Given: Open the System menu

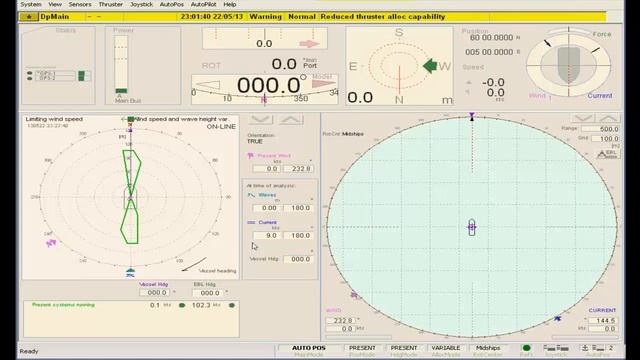Looking at the screenshot, I should 31,4.
